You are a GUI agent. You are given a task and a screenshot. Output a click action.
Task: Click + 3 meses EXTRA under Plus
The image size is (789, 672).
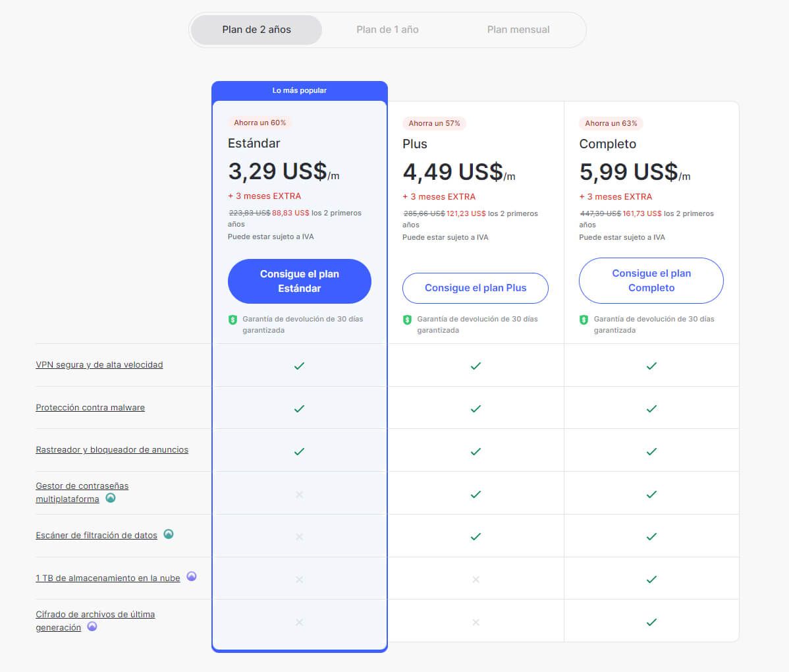(439, 197)
